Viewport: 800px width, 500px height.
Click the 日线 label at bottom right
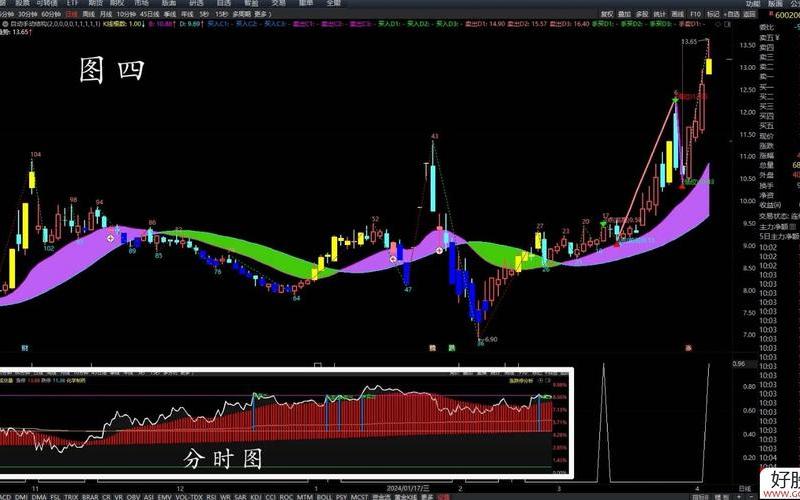(x=745, y=488)
